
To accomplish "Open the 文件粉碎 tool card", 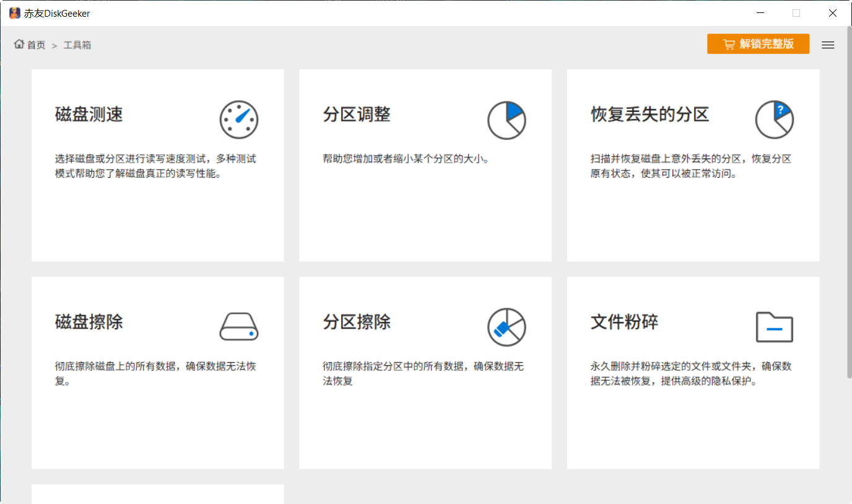I will tap(692, 371).
